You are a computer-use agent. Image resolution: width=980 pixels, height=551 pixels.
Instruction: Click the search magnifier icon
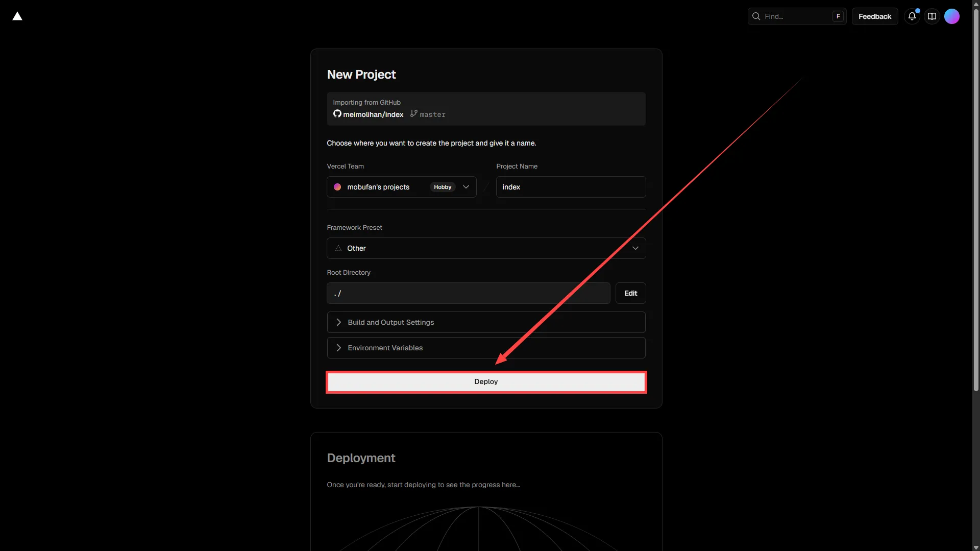756,16
